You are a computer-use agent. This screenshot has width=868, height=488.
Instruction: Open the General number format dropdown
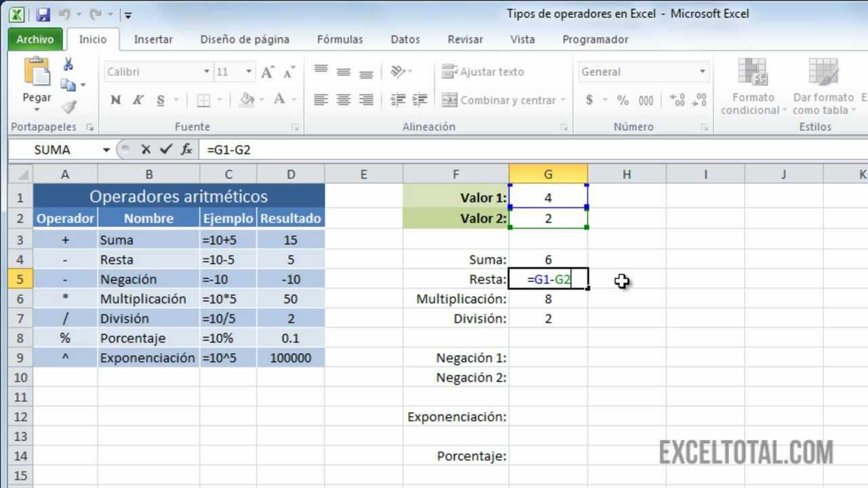(703, 72)
